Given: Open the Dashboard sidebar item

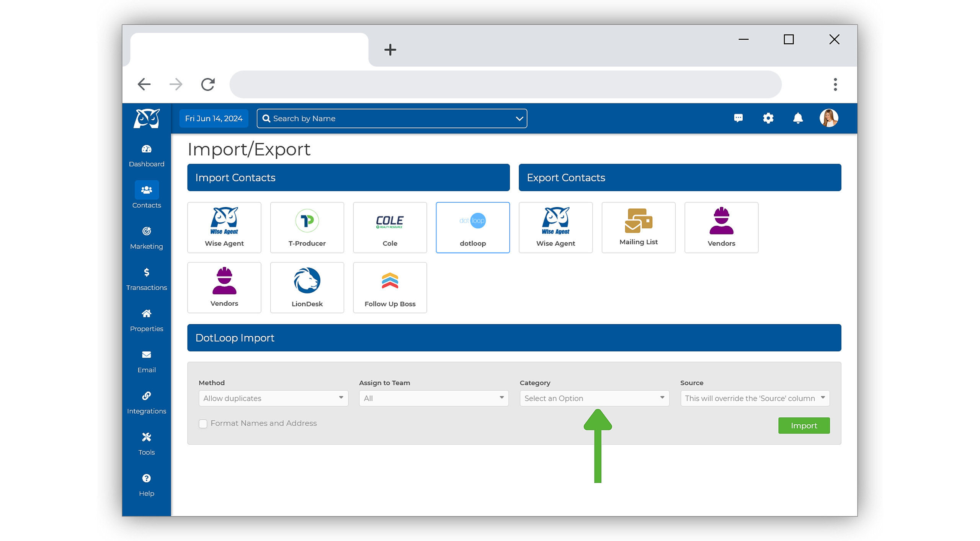Looking at the screenshot, I should click(x=146, y=156).
